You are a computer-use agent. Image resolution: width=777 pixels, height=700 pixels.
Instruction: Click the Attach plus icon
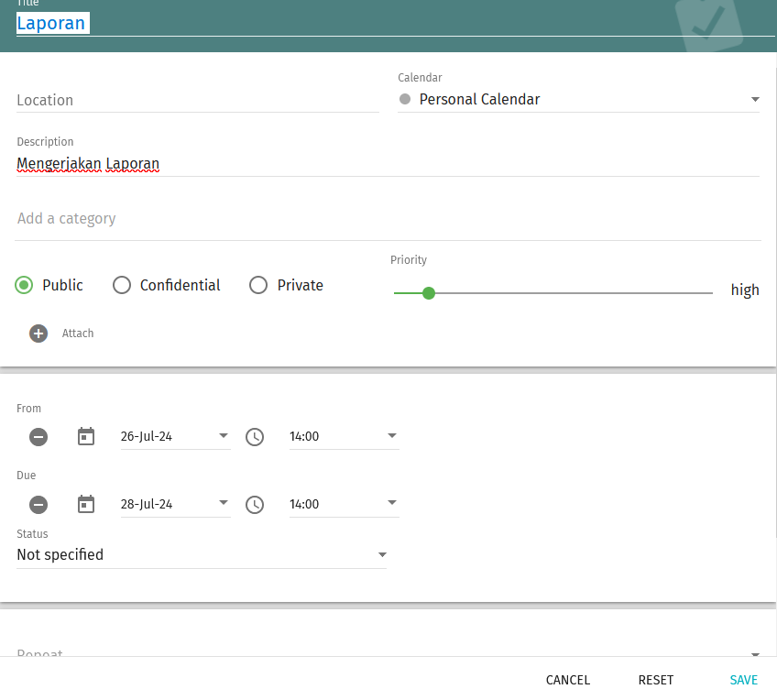[x=38, y=334]
